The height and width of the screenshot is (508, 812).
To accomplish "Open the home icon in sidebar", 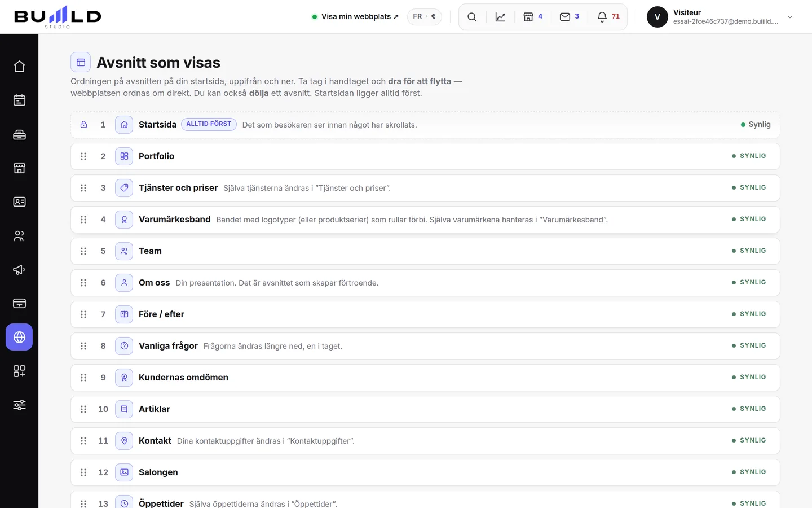I will point(19,67).
